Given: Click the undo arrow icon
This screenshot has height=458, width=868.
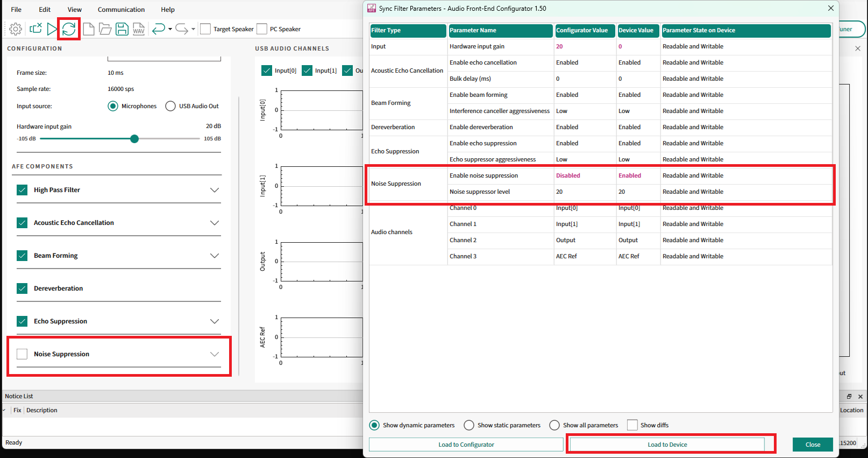Looking at the screenshot, I should (158, 29).
